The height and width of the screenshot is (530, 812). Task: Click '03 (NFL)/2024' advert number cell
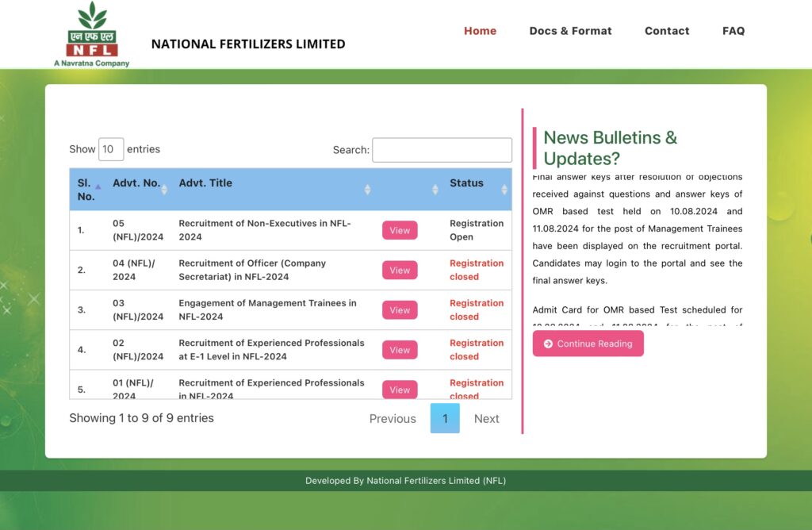(x=138, y=309)
